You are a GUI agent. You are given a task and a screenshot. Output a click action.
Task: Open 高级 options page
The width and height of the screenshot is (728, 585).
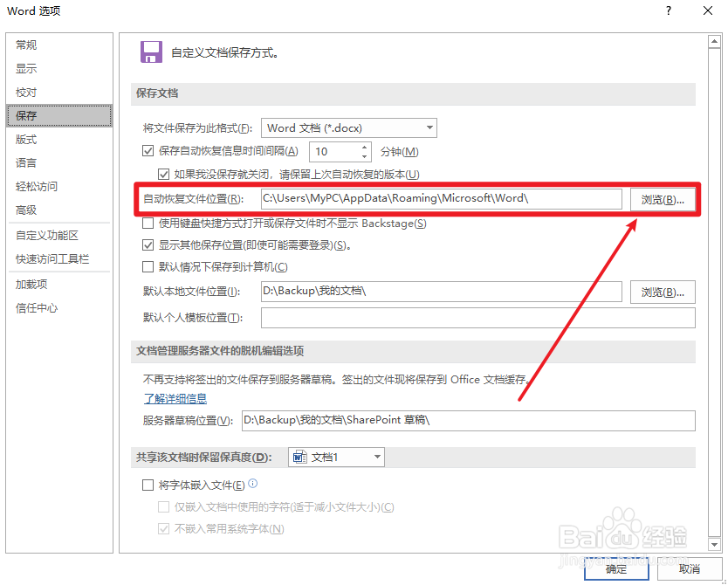coord(59,210)
